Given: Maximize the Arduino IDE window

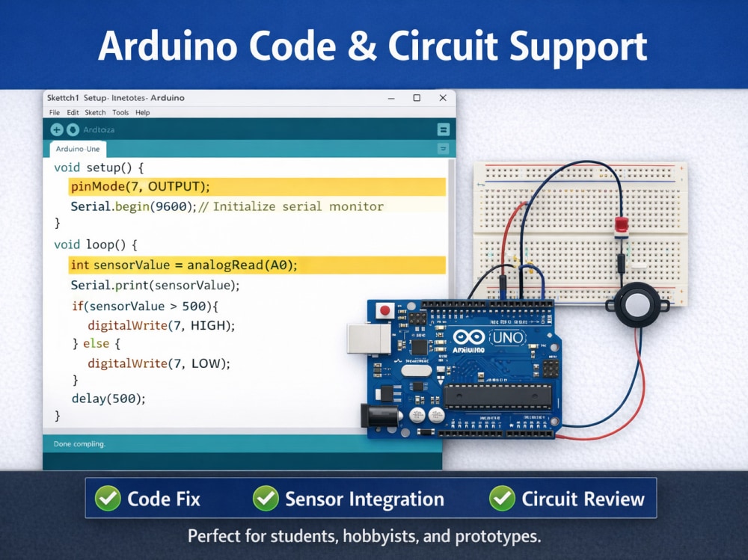Looking at the screenshot, I should coord(417,98).
